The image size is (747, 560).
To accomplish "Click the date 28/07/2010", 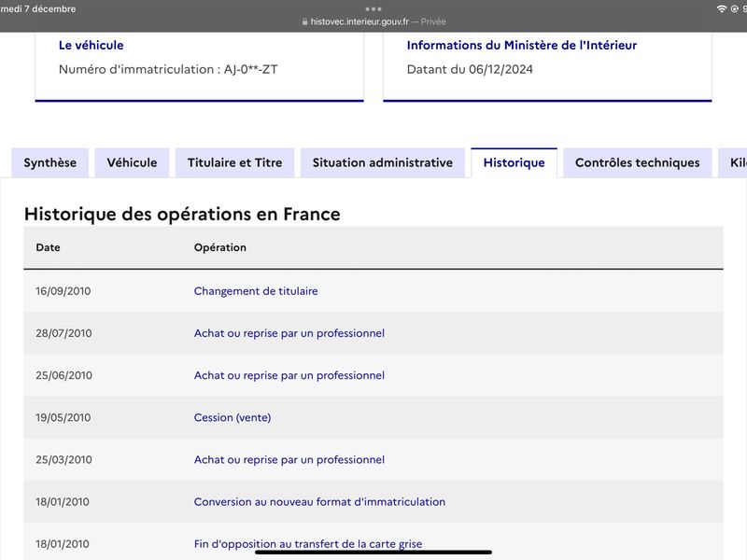I will [63, 333].
